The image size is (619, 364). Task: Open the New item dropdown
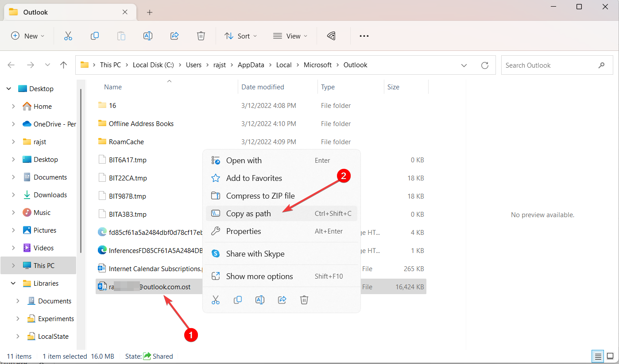point(27,36)
